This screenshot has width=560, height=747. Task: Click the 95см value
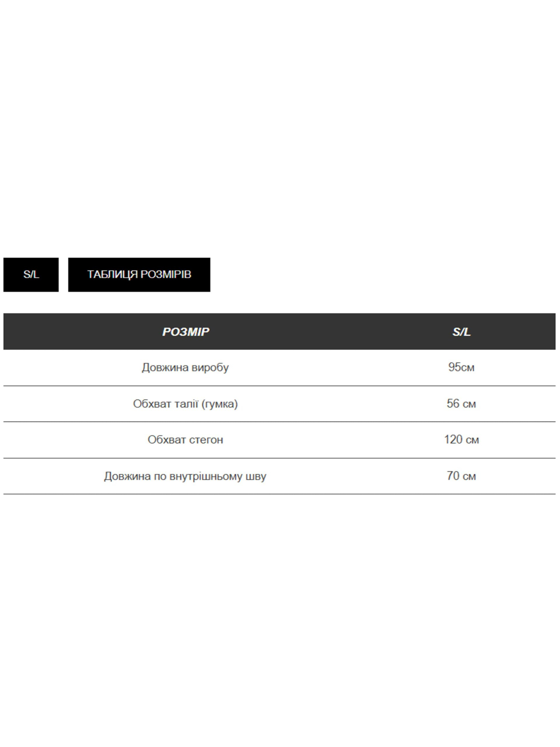tap(461, 367)
